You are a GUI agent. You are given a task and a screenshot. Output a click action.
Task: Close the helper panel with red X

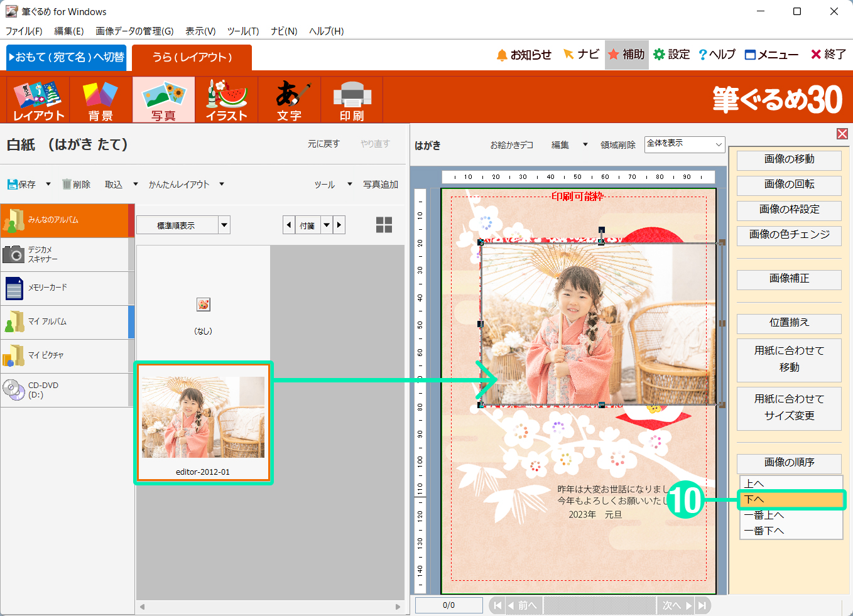[x=842, y=134]
